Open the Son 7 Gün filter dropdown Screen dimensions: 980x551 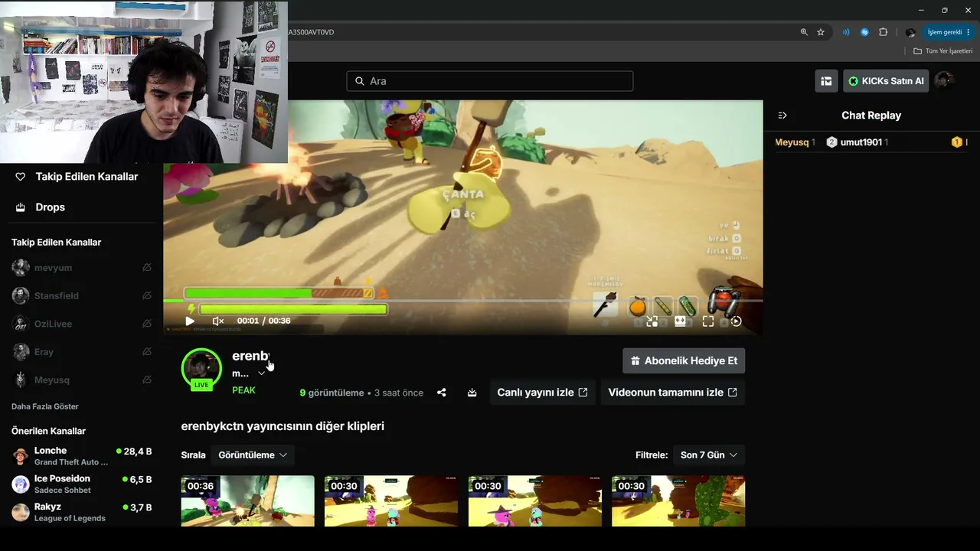coord(709,455)
